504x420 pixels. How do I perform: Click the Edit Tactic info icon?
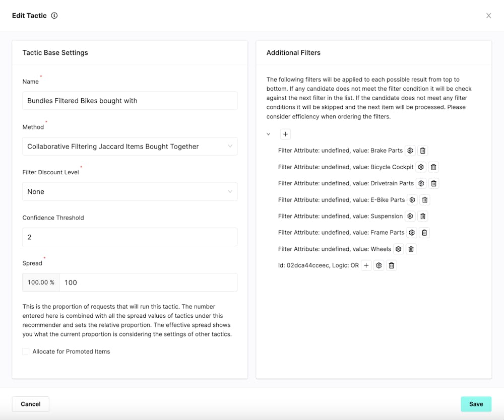pos(54,16)
